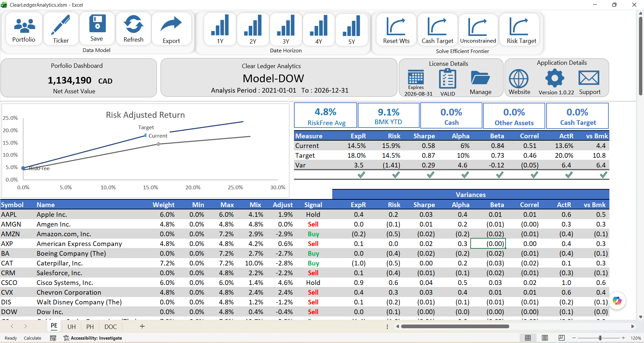The image size is (644, 343).
Task: Go to previous sheet tab arrow
Action: click(12, 326)
